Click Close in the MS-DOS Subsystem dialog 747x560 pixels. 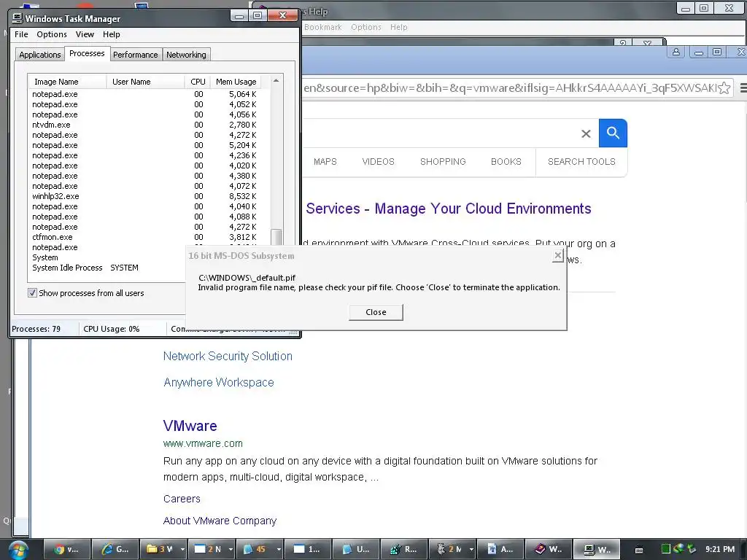point(376,312)
